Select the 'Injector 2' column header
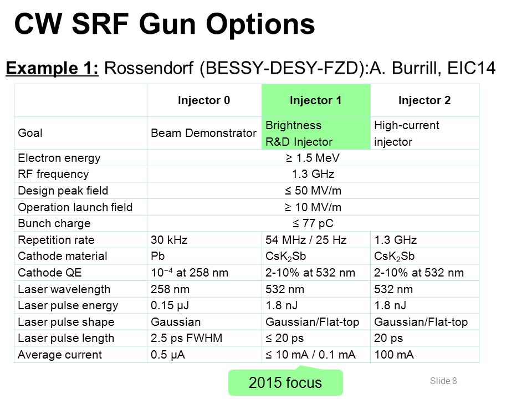 pyautogui.click(x=424, y=100)
